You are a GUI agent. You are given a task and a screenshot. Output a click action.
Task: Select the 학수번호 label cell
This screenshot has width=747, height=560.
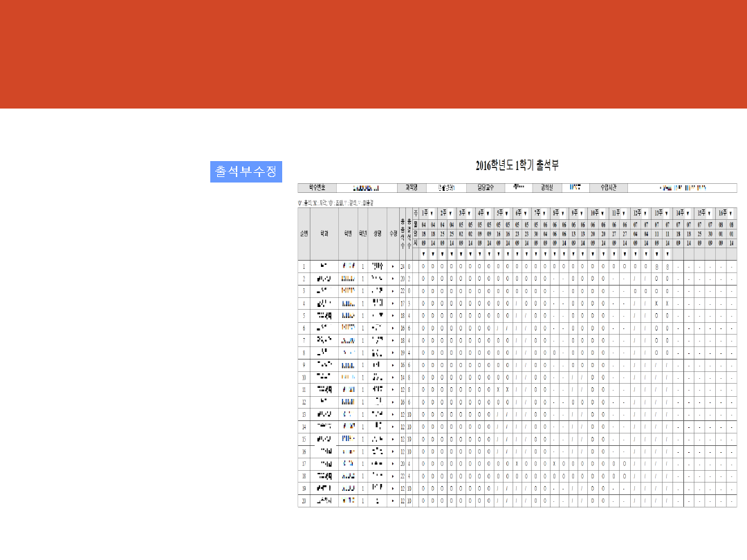[x=317, y=187]
